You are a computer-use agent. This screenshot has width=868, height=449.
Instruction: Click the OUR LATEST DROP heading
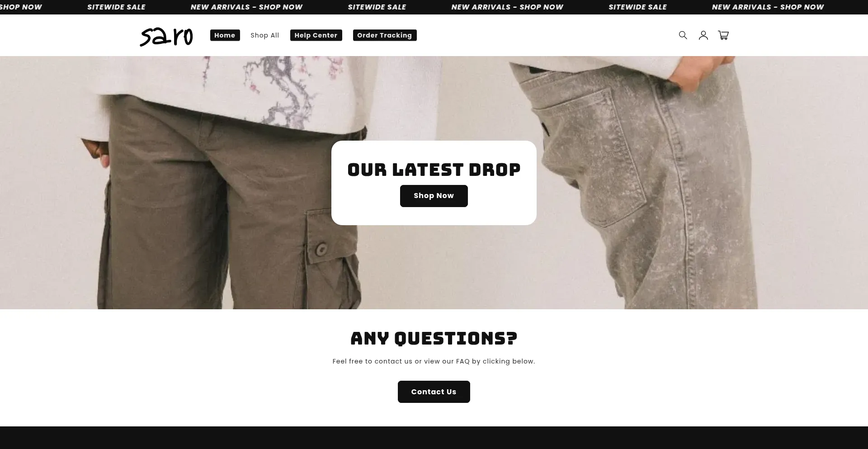tap(434, 170)
